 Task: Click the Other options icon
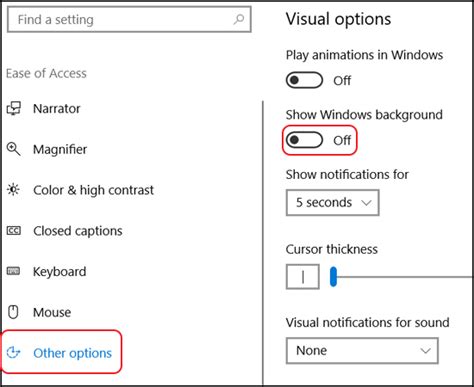pyautogui.click(x=14, y=353)
